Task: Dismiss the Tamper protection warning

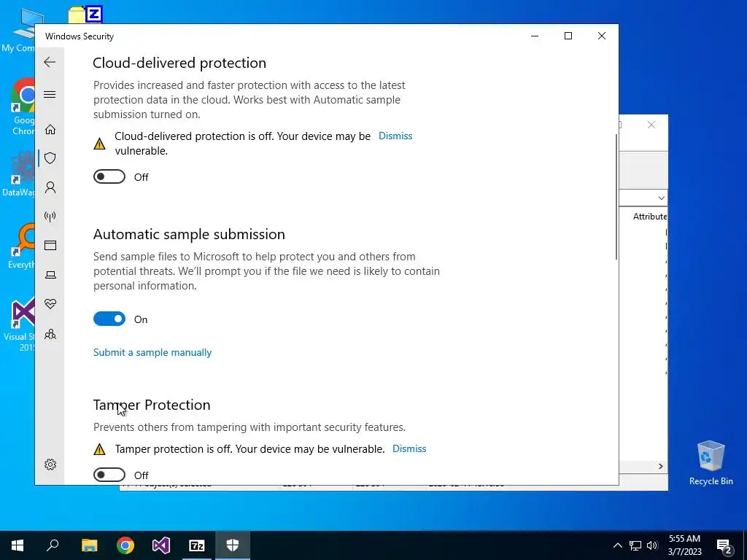Action: click(x=409, y=448)
